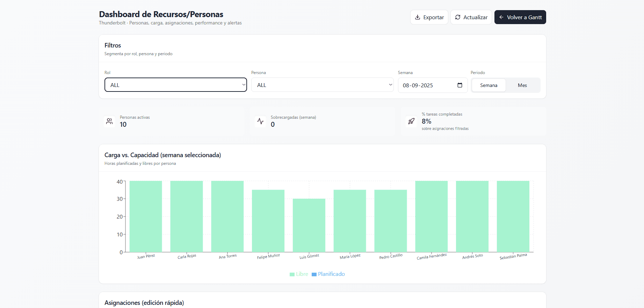The height and width of the screenshot is (308, 644).
Task: Toggle the Planificado legend entry
Action: tap(328, 274)
